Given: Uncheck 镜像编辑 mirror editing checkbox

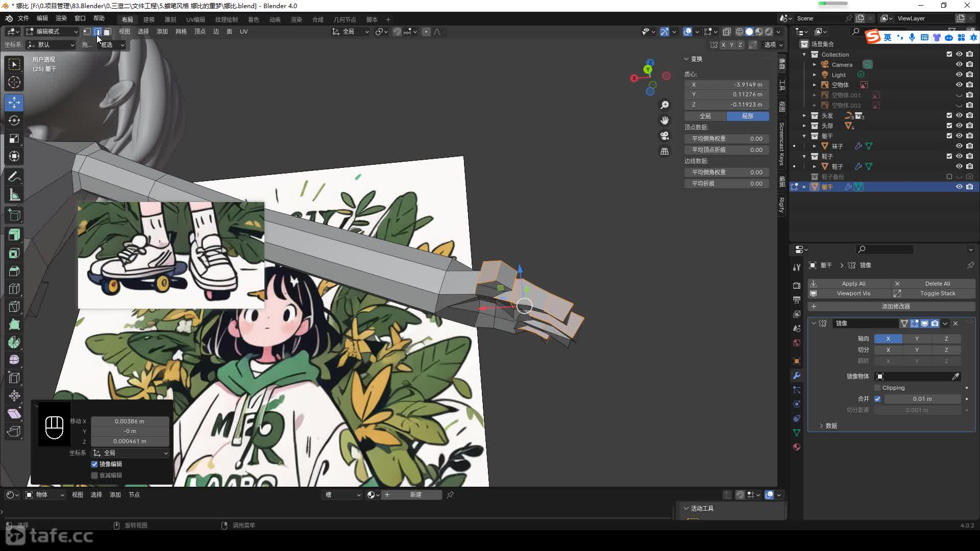Looking at the screenshot, I should tap(94, 464).
